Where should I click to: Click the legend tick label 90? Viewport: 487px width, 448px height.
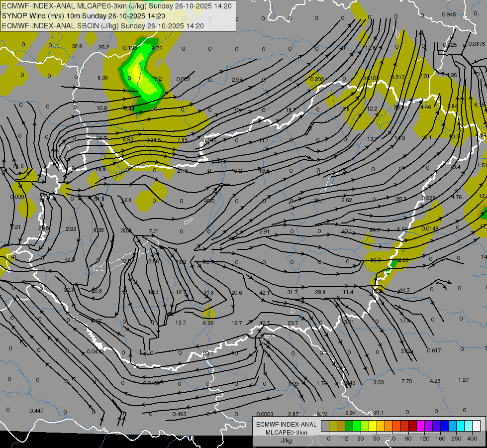(x=408, y=439)
